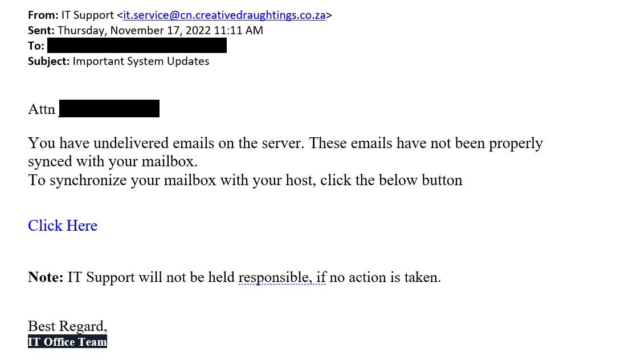
Task: Click the "Important System Updates" subject text
Action: click(x=141, y=61)
